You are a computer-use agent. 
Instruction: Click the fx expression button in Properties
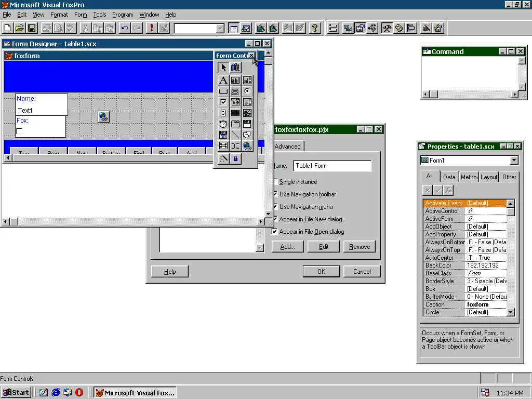[448, 190]
